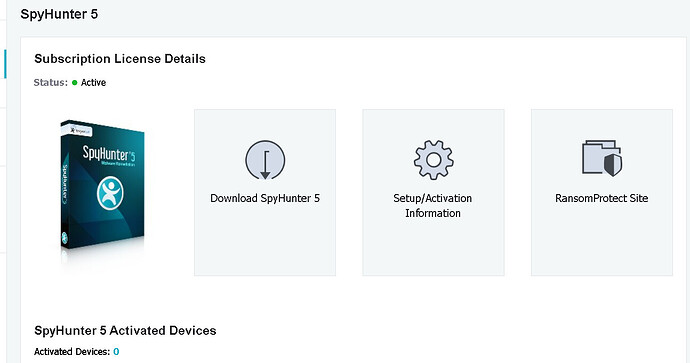Click the Subscription License Details heading
690x363 pixels.
(x=120, y=59)
